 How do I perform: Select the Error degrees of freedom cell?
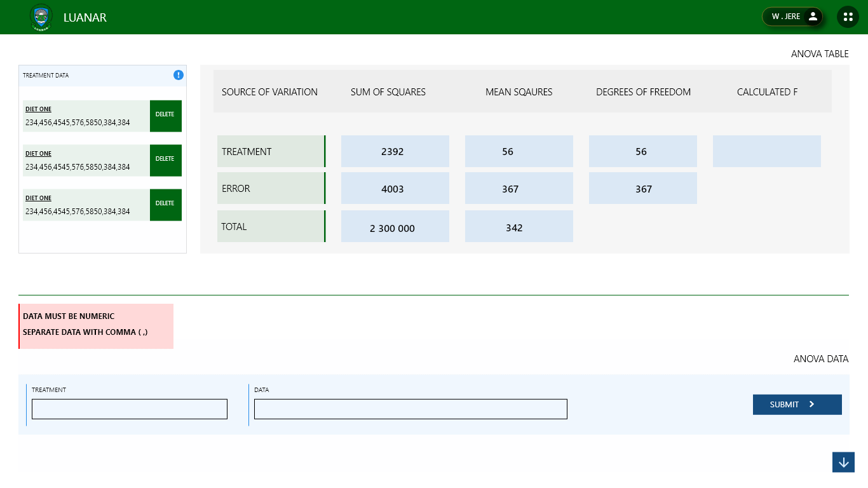point(643,188)
